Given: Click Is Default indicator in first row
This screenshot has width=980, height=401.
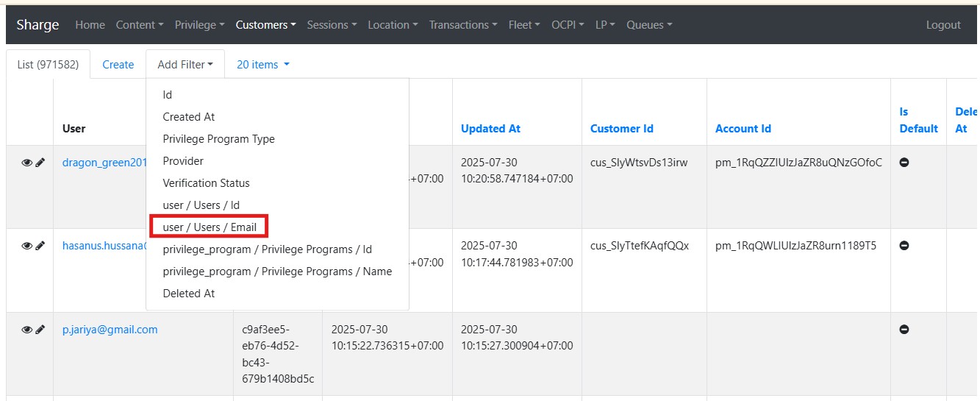Looking at the screenshot, I should (904, 163).
